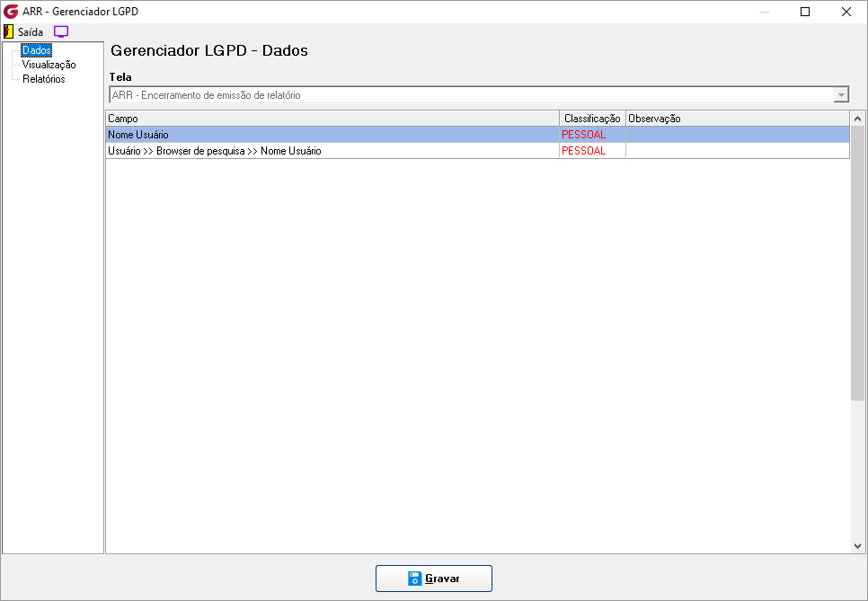Open the Visualização section
The image size is (868, 601).
click(x=49, y=65)
